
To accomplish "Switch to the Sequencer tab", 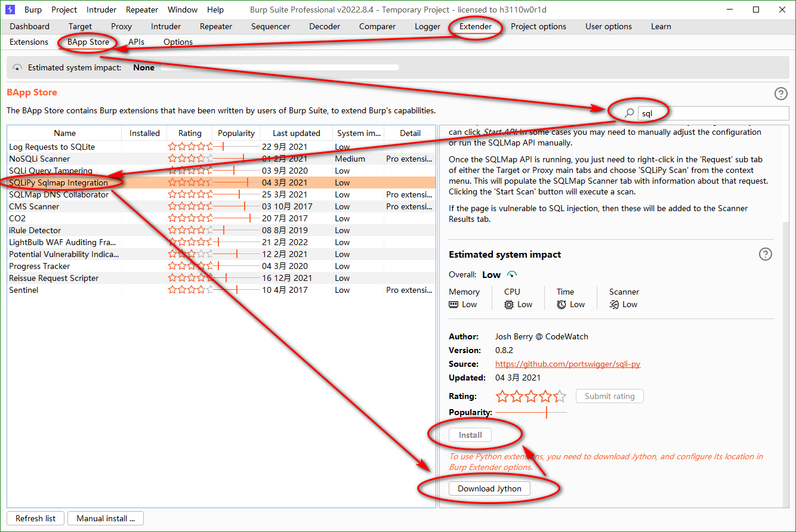I will 270,26.
